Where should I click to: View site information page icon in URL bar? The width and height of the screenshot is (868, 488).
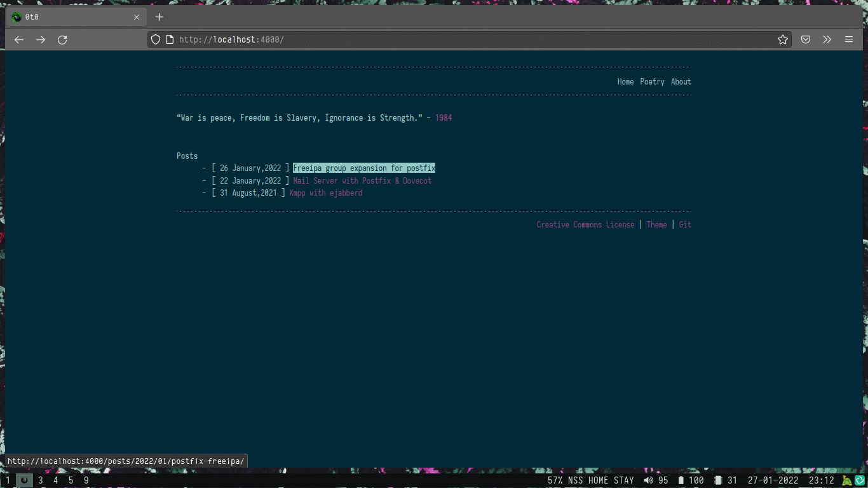(x=170, y=39)
